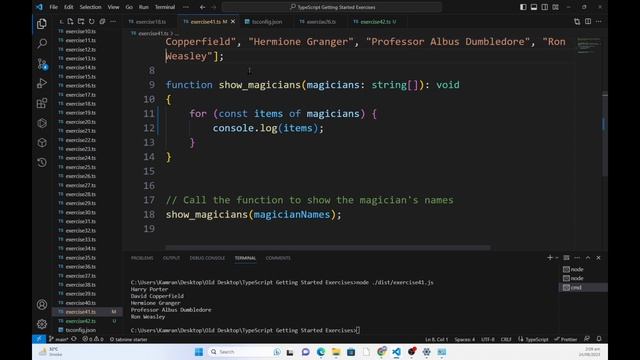Create a new file in Explorer toolbar

point(70,22)
